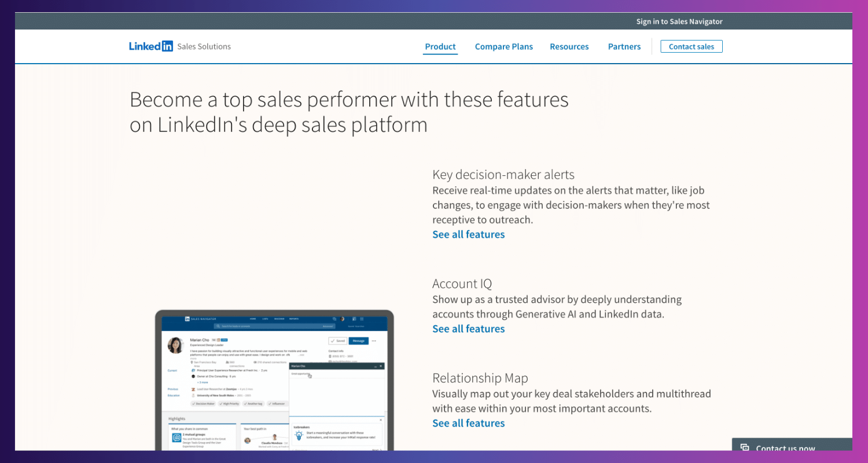The width and height of the screenshot is (868, 463).
Task: Click the headline "Become a top sales performer"
Action: [349, 112]
